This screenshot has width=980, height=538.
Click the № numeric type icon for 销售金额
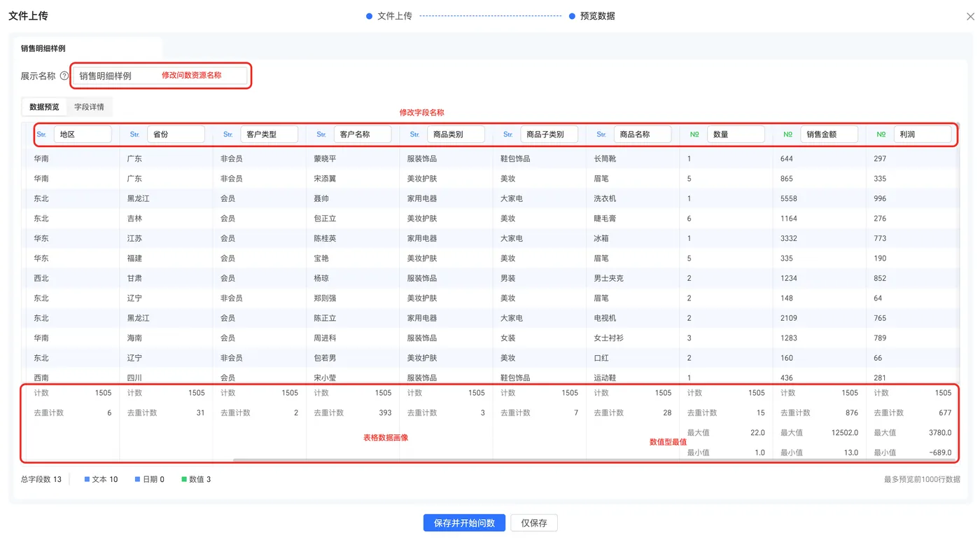[x=787, y=134]
